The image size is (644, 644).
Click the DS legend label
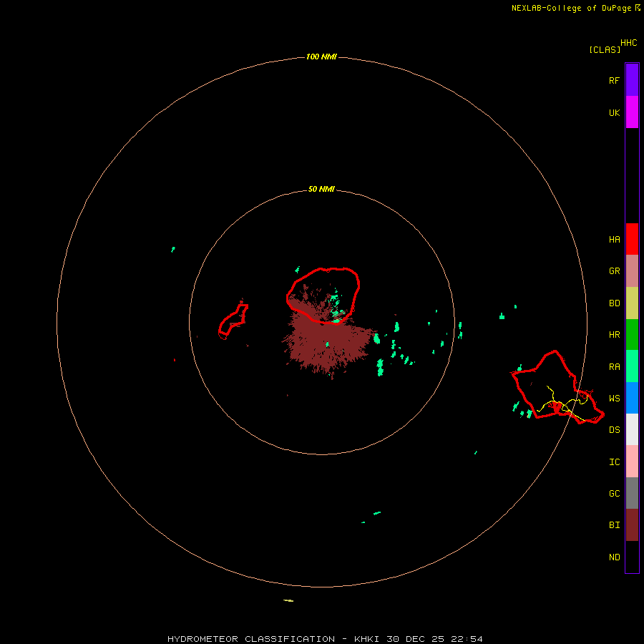614,430
